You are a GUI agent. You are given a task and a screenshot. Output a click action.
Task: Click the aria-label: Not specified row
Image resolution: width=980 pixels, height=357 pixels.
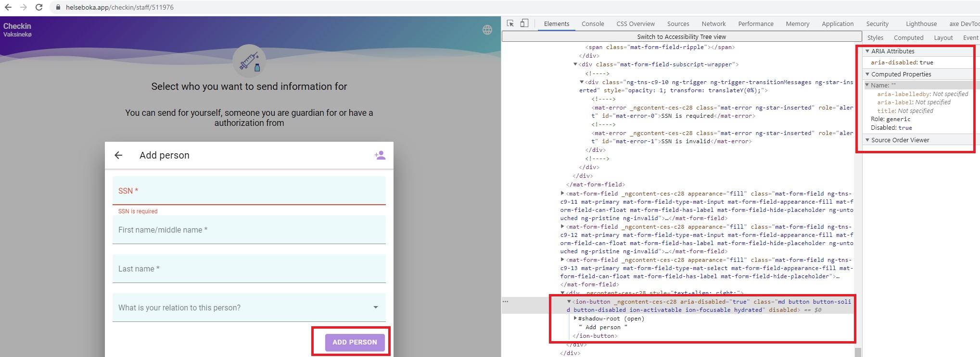point(914,102)
